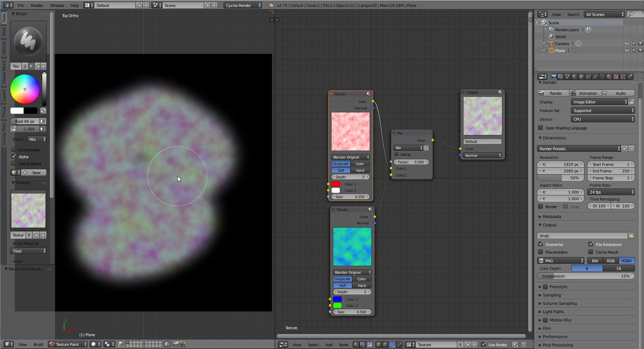The height and width of the screenshot is (349, 644).
Task: Open the Render Layers properties tab
Action: [x=561, y=77]
